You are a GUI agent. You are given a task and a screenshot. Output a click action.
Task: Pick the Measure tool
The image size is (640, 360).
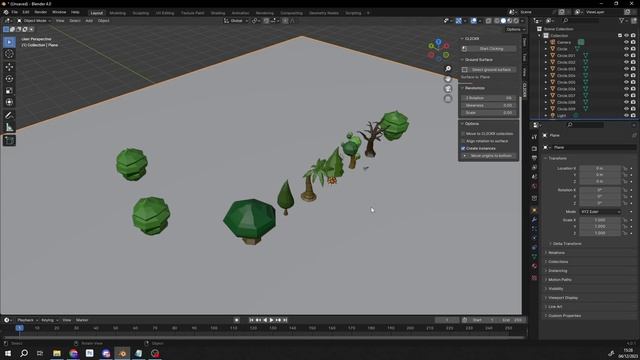[x=9, y=127]
